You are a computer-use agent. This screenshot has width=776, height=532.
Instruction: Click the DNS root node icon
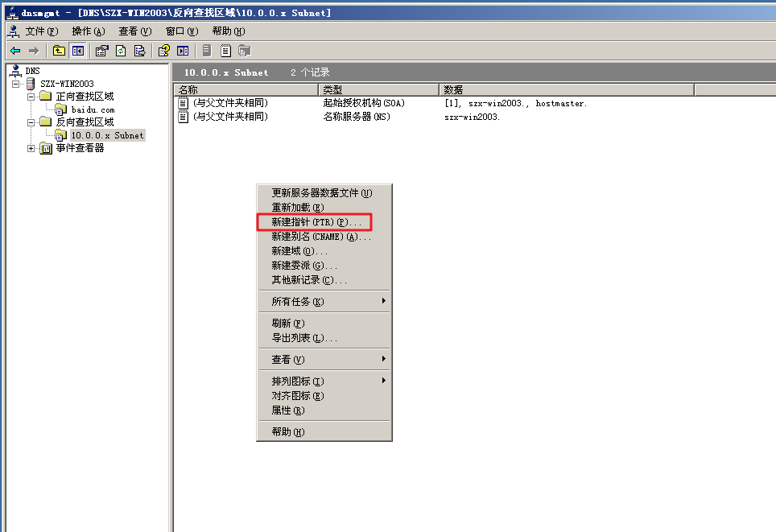16,71
